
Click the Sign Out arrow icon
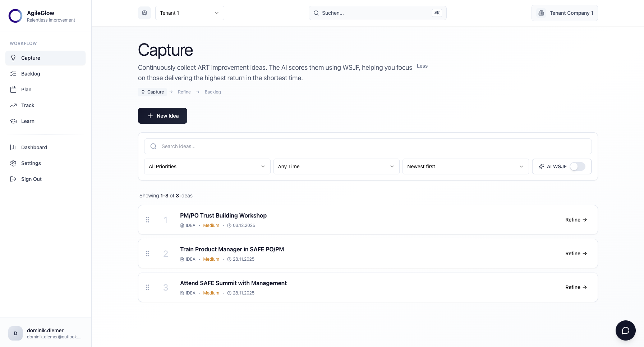tap(13, 179)
